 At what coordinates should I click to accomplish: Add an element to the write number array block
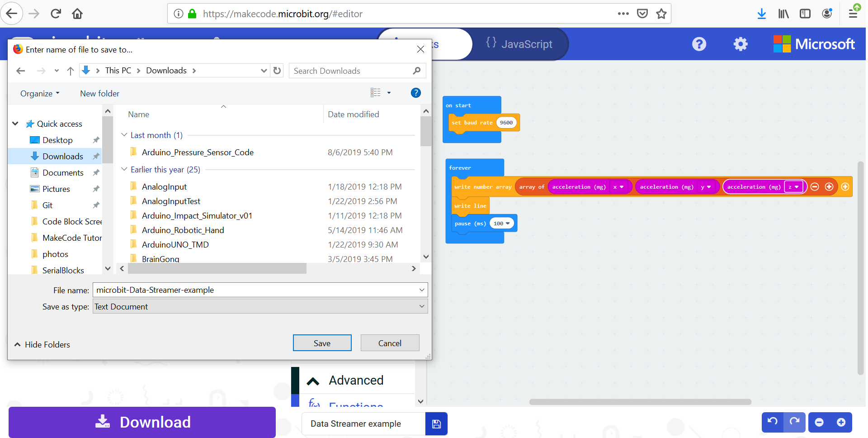coord(830,186)
